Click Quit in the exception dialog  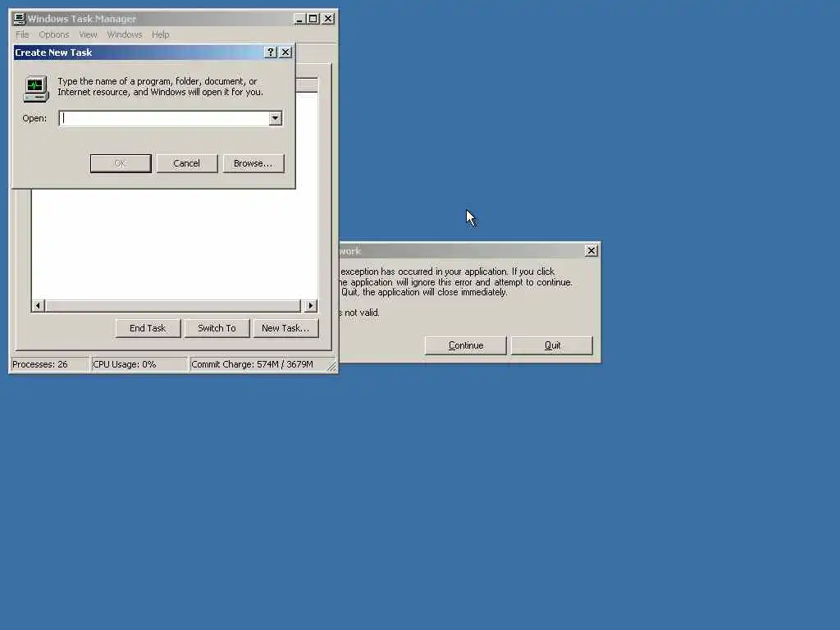[x=552, y=345]
